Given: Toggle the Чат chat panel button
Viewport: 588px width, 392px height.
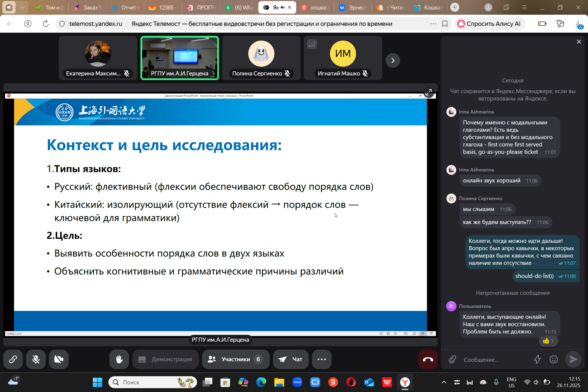Looking at the screenshot, I should pyautogui.click(x=291, y=359).
